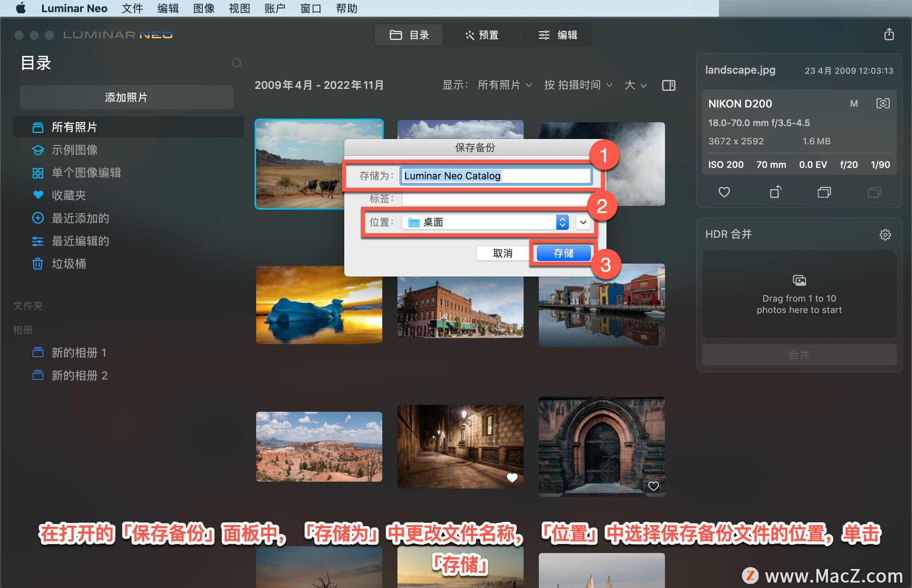The height and width of the screenshot is (588, 912).
Task: Click the 标签 tags field
Action: 496,199
